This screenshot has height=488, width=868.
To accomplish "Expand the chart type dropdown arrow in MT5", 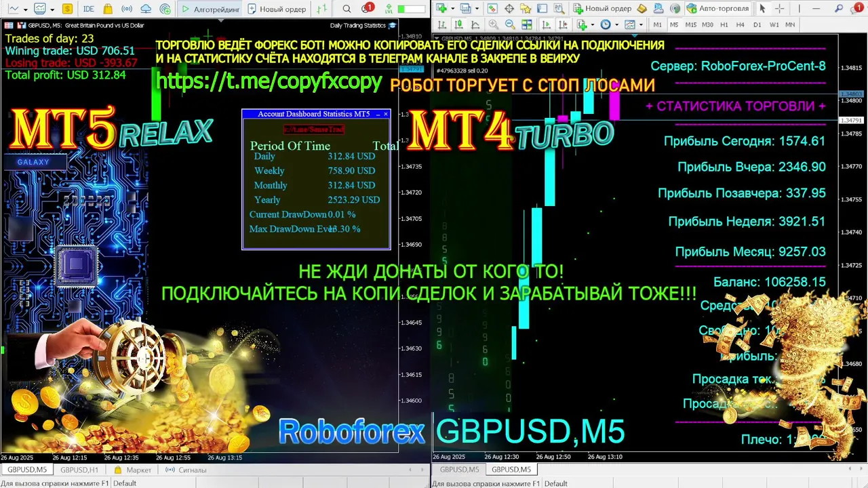I will tap(26, 9).
